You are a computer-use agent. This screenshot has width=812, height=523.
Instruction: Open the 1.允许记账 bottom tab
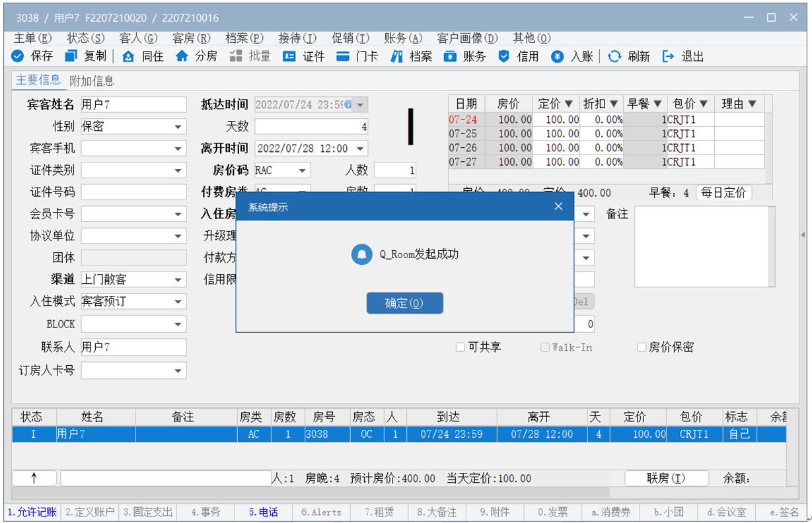32,512
